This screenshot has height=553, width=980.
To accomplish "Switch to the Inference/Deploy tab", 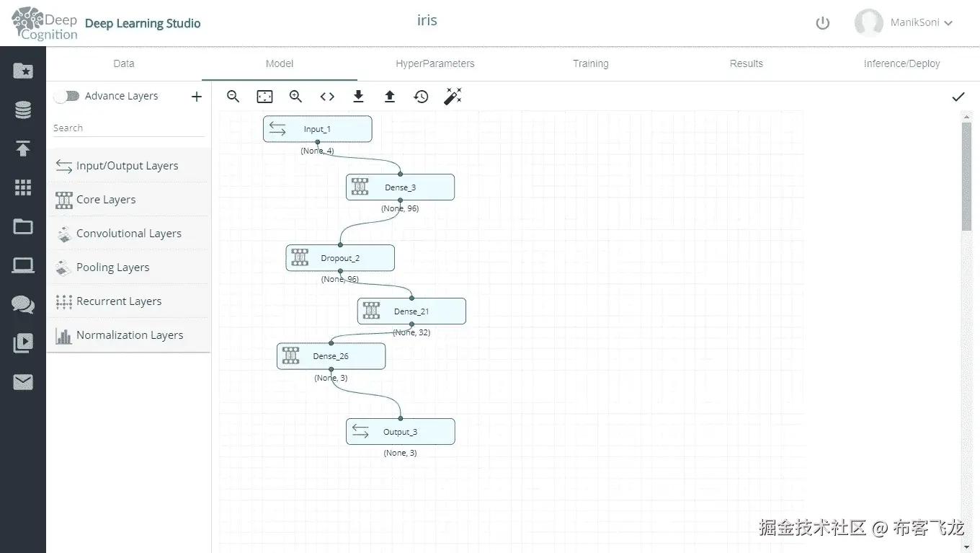I will (902, 63).
